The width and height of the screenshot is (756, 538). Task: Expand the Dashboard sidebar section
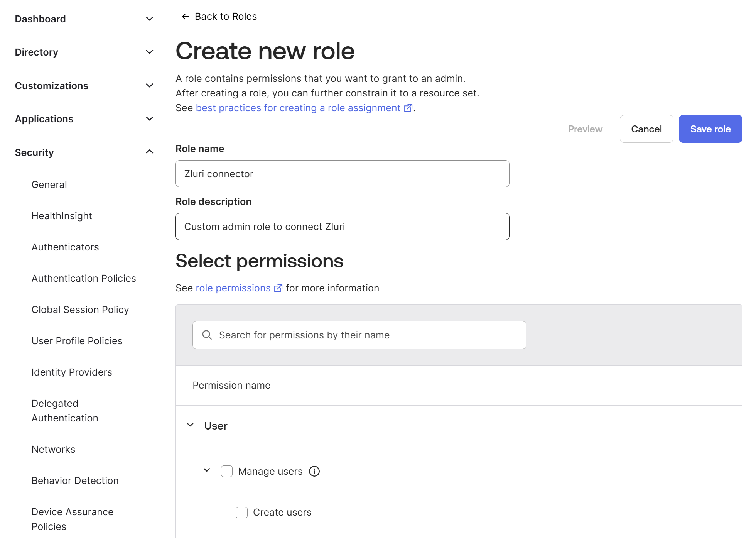[x=150, y=19]
